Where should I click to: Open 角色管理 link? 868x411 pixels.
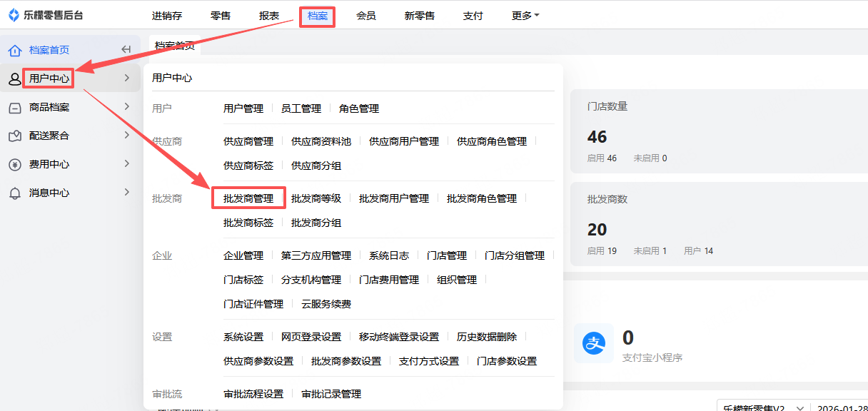click(x=359, y=108)
